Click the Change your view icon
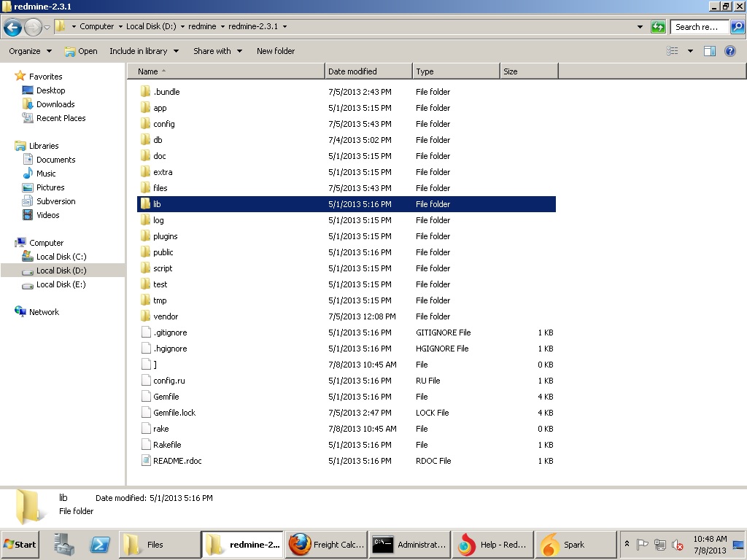This screenshot has width=747, height=560. [x=672, y=51]
